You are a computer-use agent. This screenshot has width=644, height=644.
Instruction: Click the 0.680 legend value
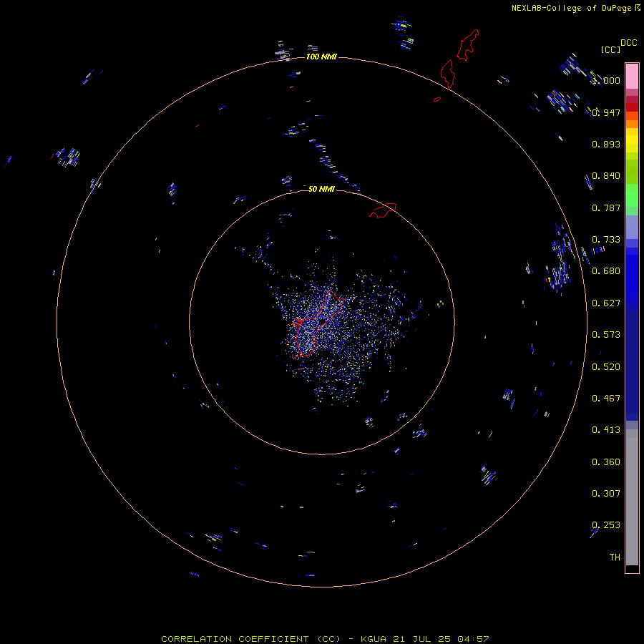606,271
